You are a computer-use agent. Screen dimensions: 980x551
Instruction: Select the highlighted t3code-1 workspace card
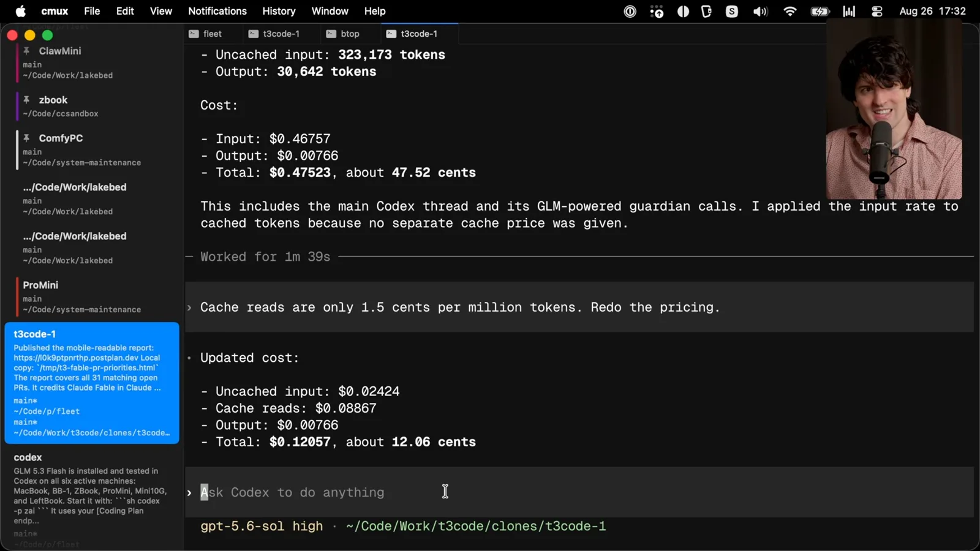pyautogui.click(x=92, y=383)
